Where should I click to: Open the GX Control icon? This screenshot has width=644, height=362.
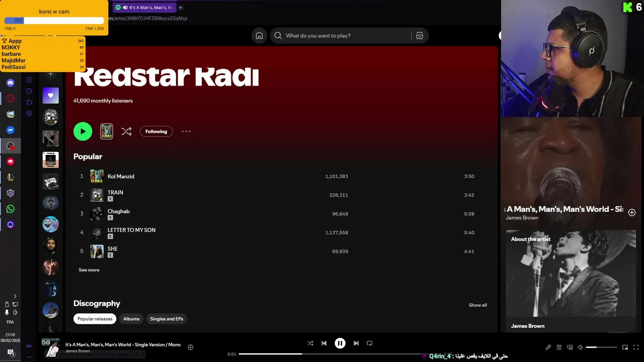point(29,346)
